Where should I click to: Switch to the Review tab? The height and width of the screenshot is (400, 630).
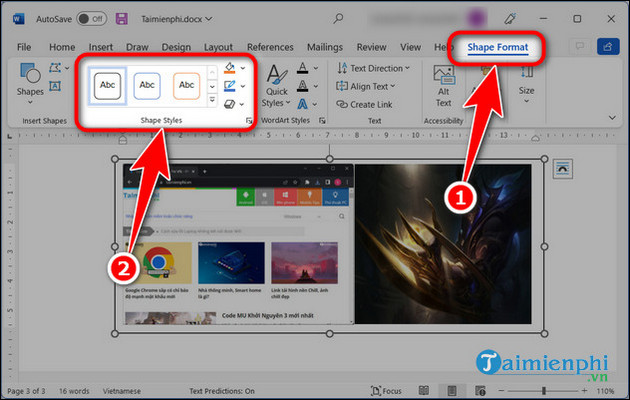tap(371, 47)
